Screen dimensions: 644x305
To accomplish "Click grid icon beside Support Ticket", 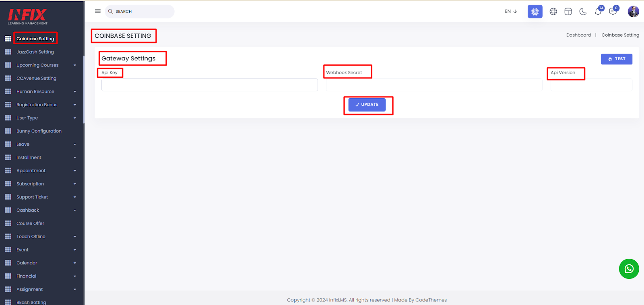I will coord(8,197).
